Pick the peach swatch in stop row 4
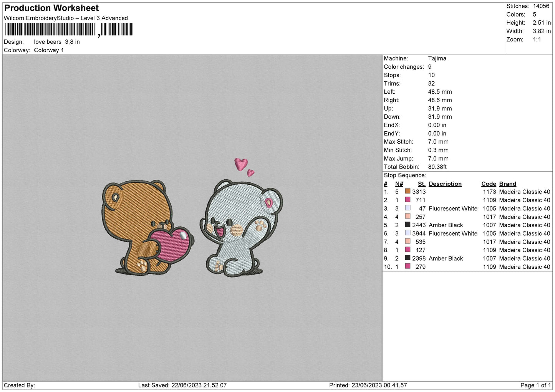 (x=408, y=217)
